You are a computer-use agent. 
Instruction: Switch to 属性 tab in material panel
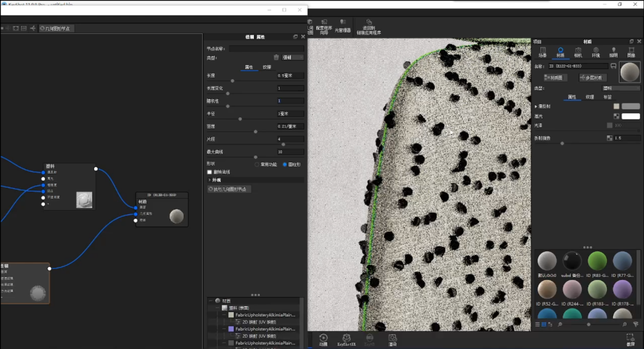[572, 97]
